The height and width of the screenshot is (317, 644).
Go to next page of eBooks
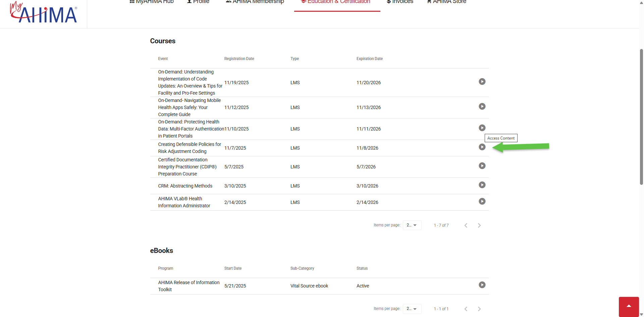[479, 309]
